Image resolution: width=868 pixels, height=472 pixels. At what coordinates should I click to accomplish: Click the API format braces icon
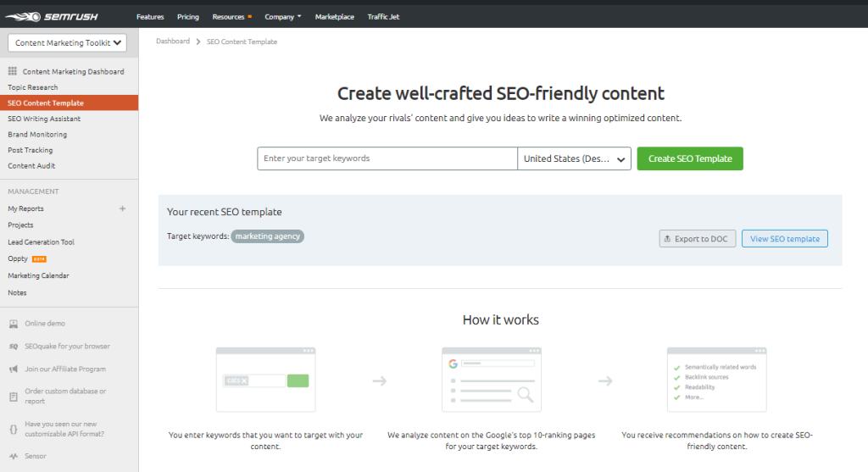coord(14,429)
